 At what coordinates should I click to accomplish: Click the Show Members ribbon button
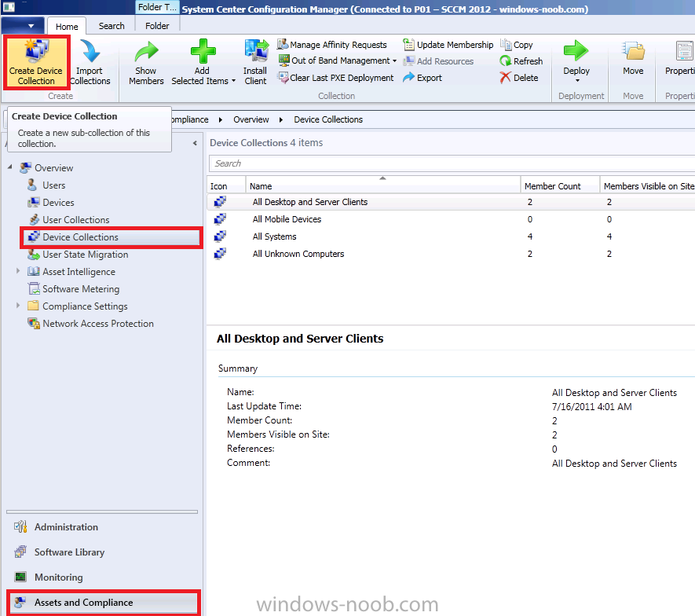146,63
